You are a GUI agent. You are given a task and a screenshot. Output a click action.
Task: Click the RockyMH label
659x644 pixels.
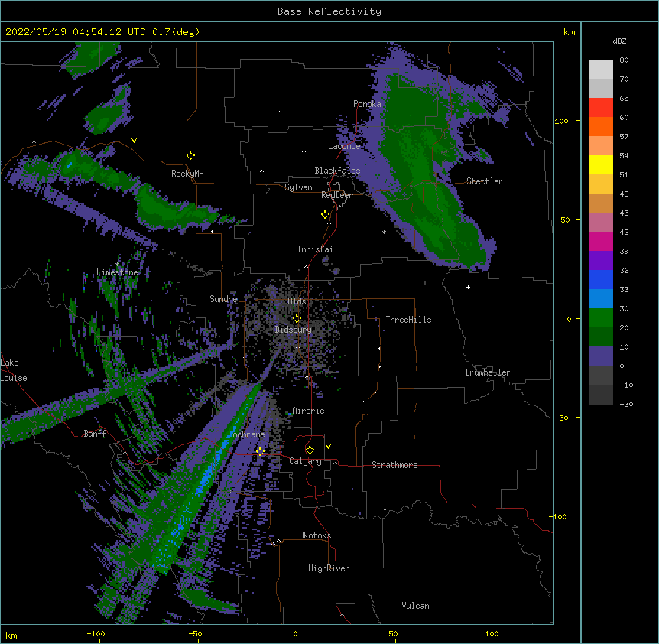[187, 174]
